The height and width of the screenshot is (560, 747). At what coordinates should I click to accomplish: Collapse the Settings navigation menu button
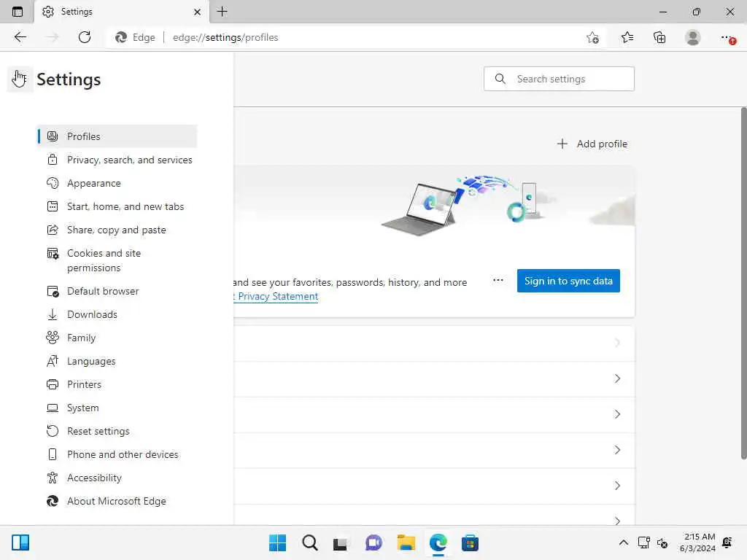pos(19,79)
